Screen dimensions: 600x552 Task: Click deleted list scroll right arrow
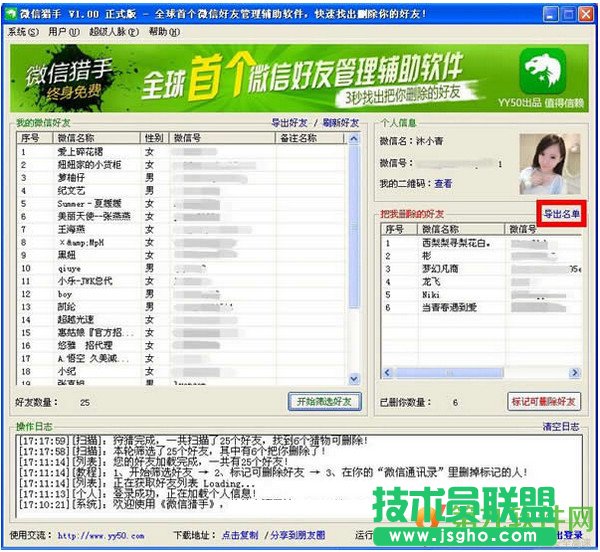(575, 373)
